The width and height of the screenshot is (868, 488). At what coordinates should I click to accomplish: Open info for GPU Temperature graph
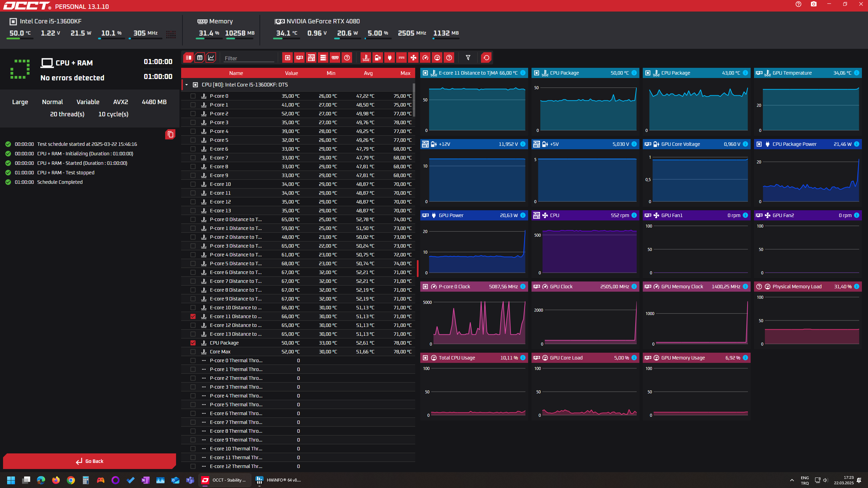(x=856, y=73)
